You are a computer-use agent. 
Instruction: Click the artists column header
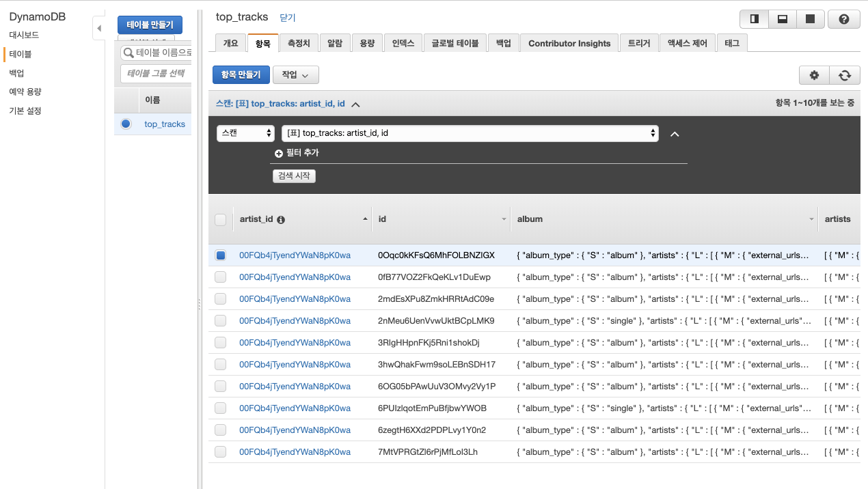click(838, 219)
